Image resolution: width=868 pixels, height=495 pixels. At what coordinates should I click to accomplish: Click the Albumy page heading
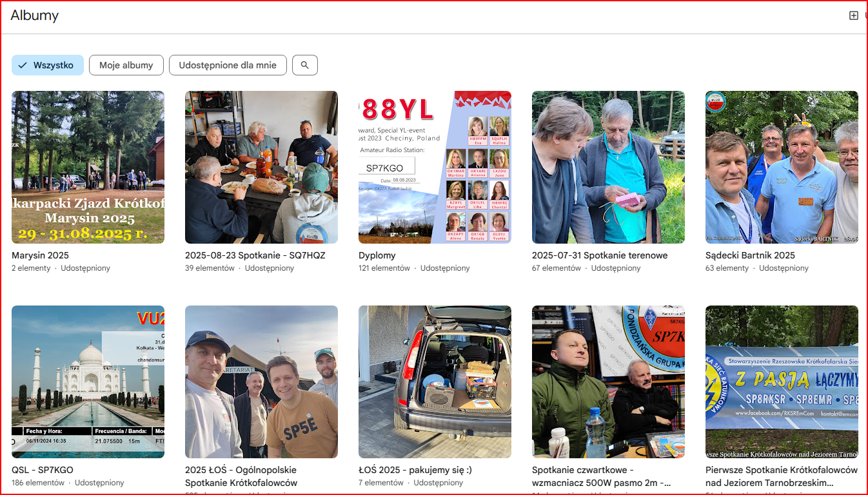point(35,15)
